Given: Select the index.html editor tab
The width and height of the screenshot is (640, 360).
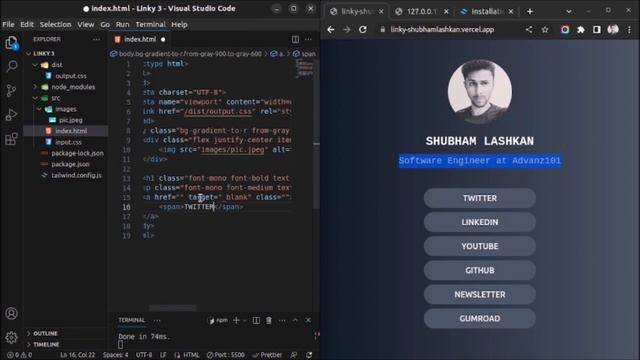Looking at the screenshot, I should pos(140,39).
